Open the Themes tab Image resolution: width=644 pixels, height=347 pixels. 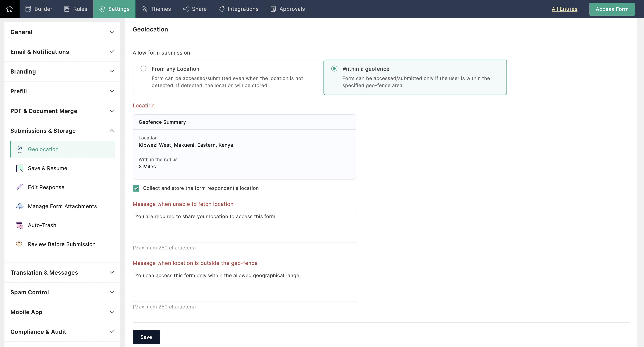click(156, 9)
